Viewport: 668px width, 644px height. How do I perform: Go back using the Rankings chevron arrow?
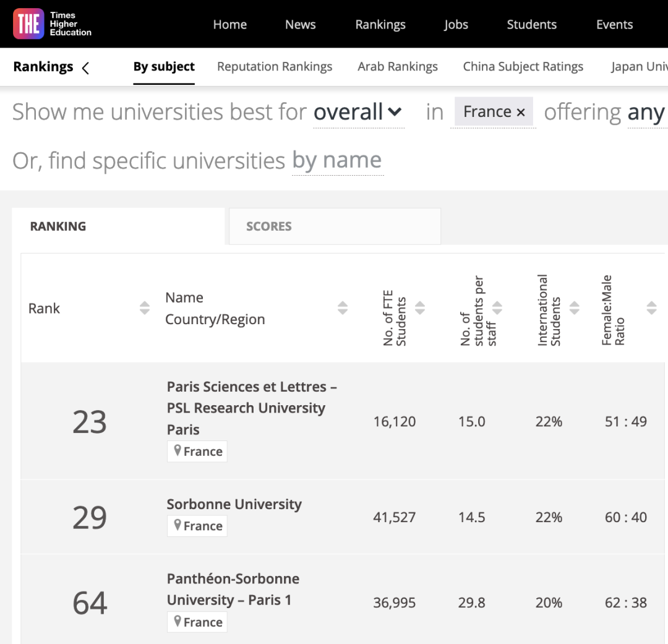coord(85,68)
